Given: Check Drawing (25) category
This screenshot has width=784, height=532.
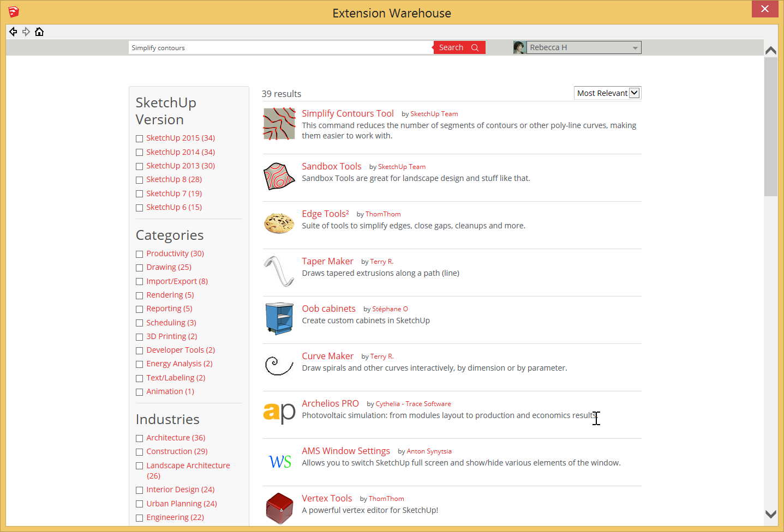Looking at the screenshot, I should coord(140,268).
